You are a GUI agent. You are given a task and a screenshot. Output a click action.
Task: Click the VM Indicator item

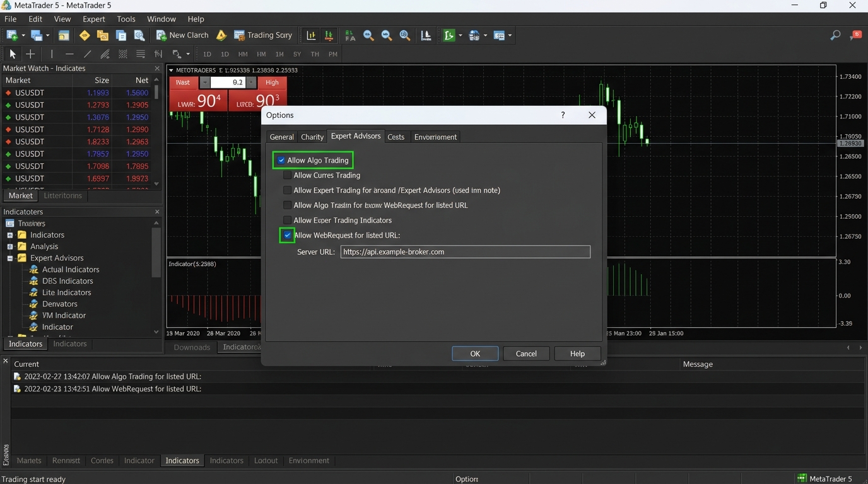(64, 315)
